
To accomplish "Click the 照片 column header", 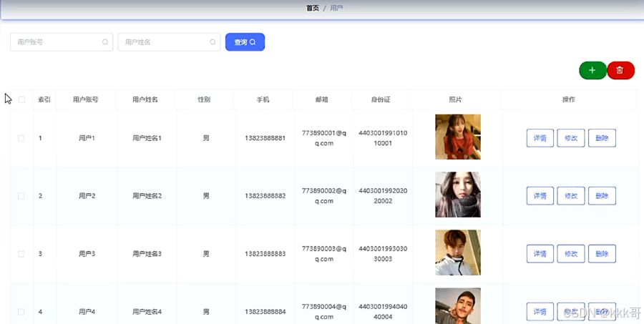I will [x=456, y=99].
